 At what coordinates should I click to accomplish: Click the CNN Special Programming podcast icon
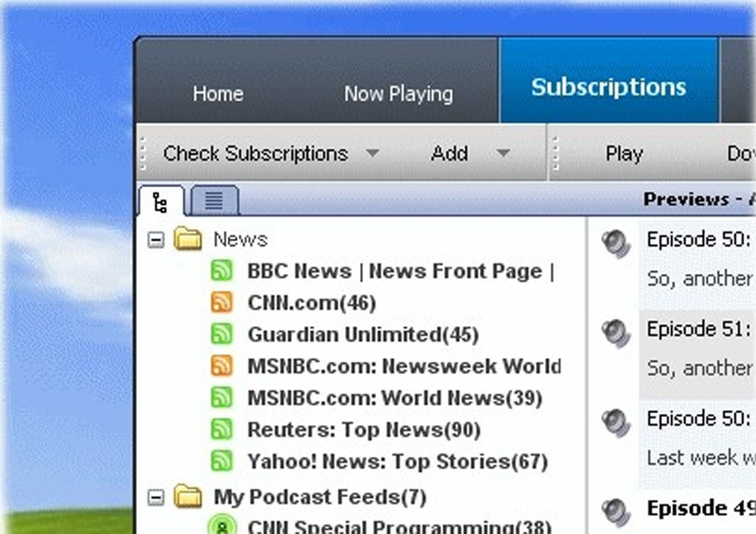(222, 525)
